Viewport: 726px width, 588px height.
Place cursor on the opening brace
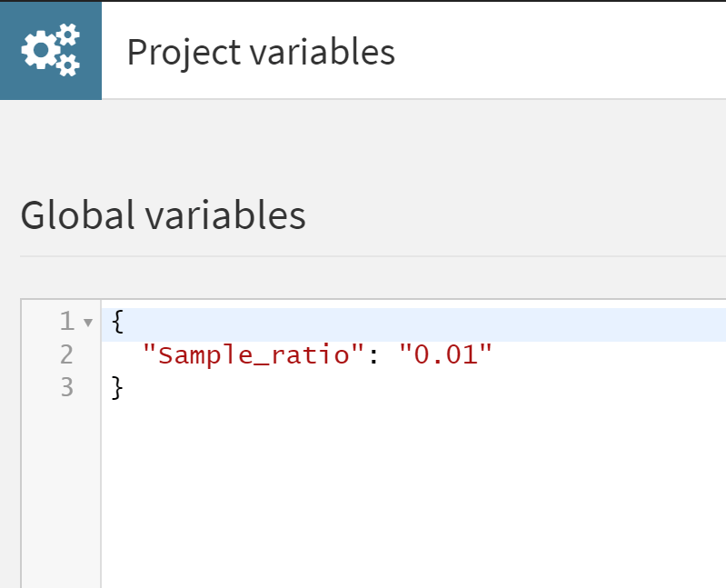tap(116, 322)
